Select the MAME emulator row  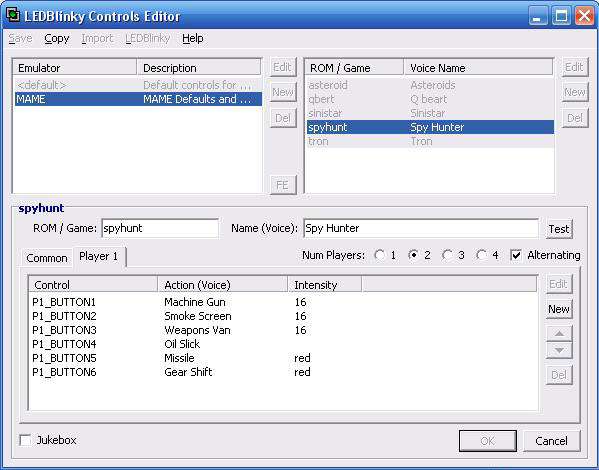pos(138,99)
